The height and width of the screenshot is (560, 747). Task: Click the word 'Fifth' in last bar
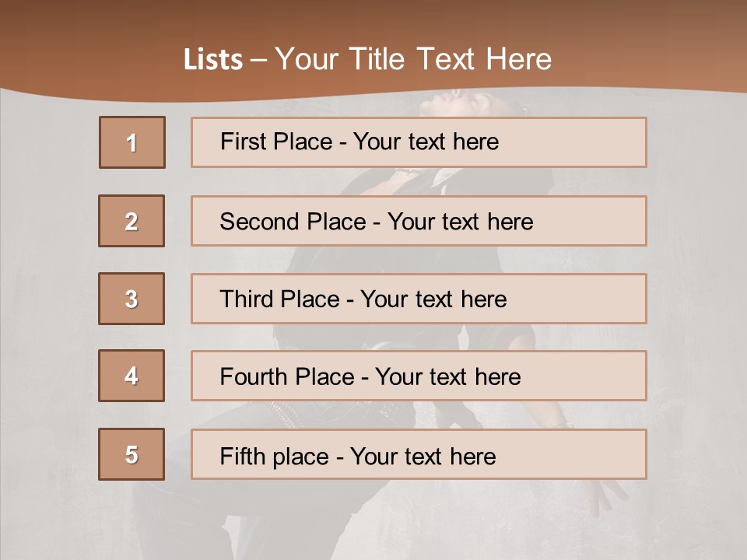243,456
